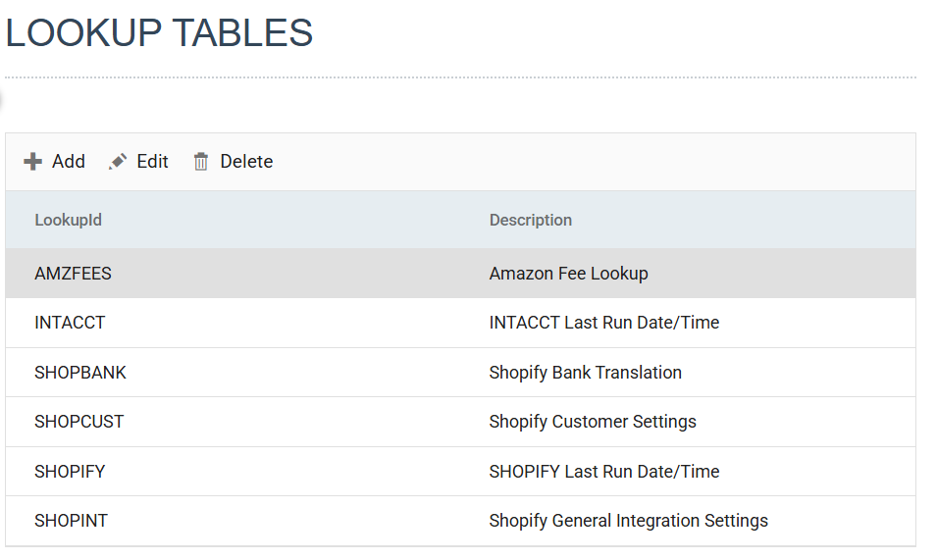The width and height of the screenshot is (937, 560).
Task: Select the SHOPIFY lookup row
Action: pyautogui.click(x=460, y=472)
